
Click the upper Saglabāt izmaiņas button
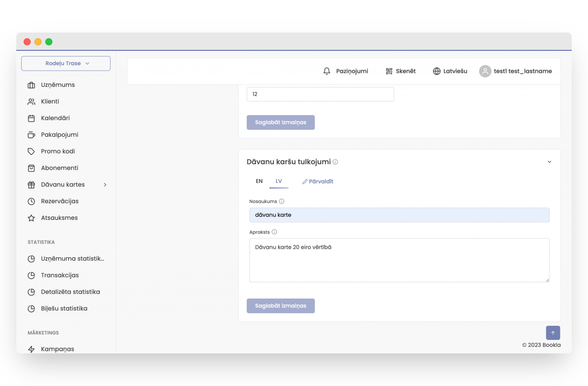(x=280, y=122)
